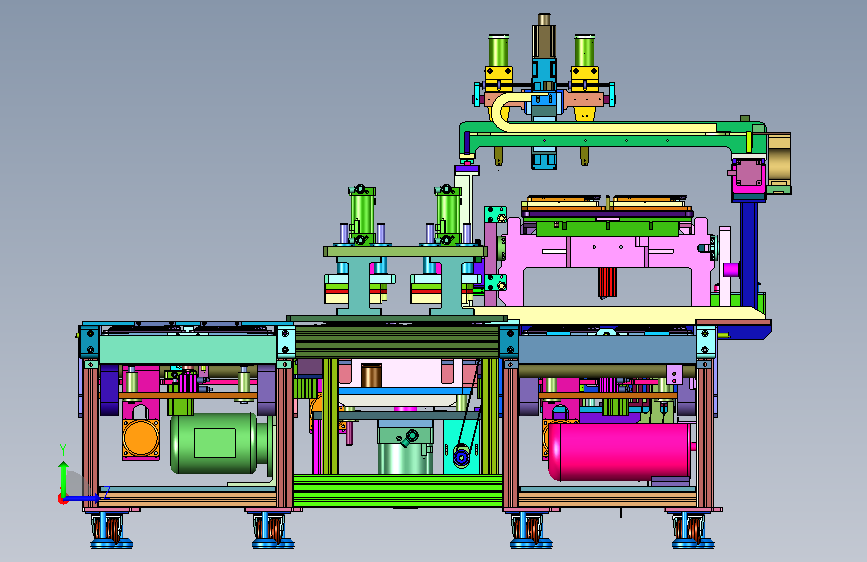Screen dimensions: 867x562
Task: Select the orange square flange beside the green motor
Action: (141, 438)
